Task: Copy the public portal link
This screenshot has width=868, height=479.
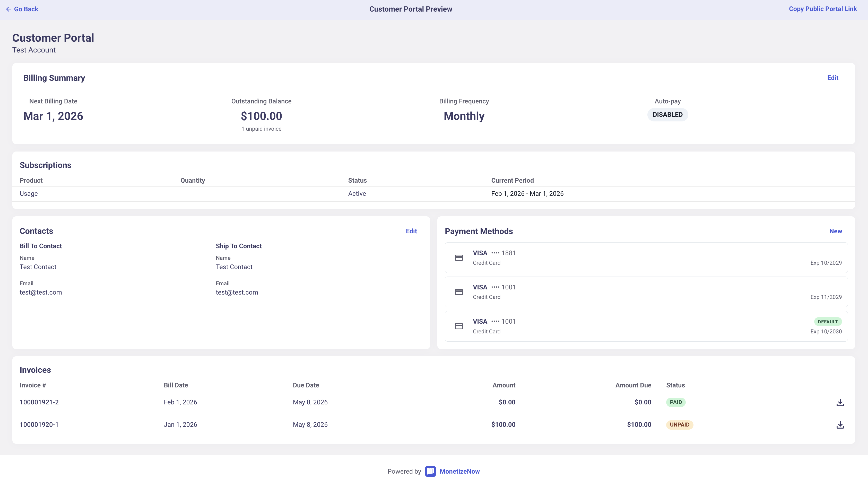Action: [822, 9]
